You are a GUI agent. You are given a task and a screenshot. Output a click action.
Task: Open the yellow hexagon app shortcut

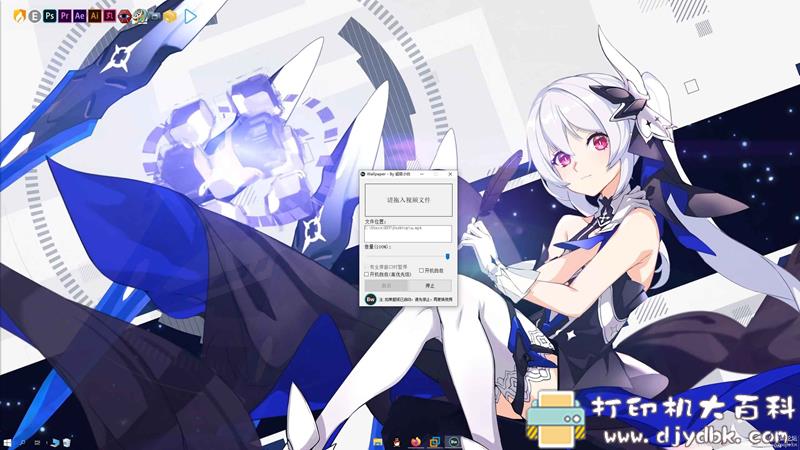tap(170, 16)
